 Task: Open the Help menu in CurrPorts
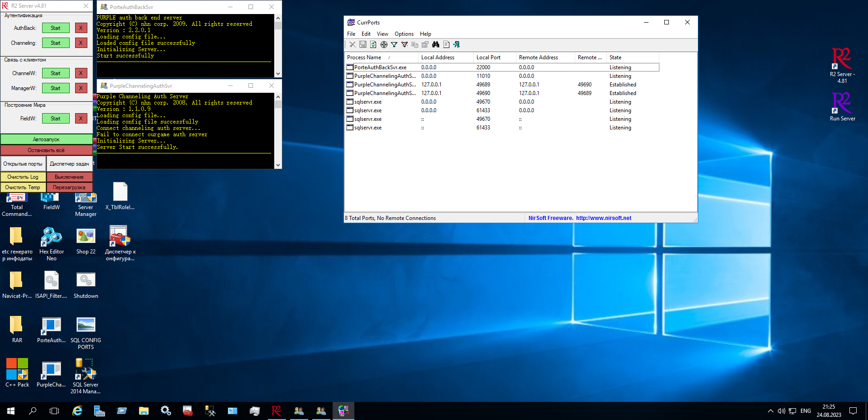425,34
